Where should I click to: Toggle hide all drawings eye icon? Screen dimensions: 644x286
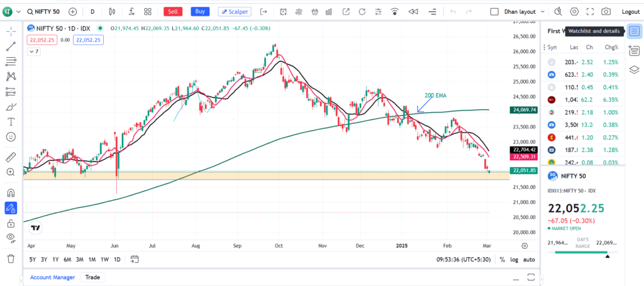pos(11,238)
